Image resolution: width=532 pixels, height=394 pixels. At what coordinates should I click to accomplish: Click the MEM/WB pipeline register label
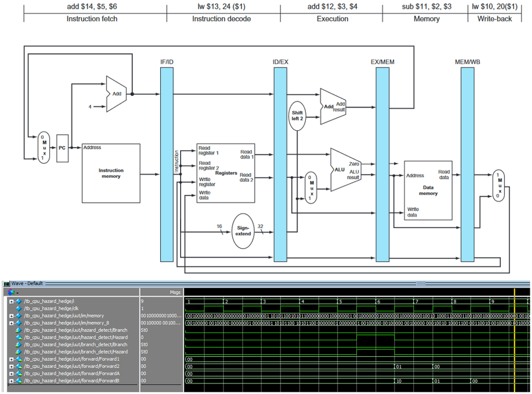pos(468,62)
